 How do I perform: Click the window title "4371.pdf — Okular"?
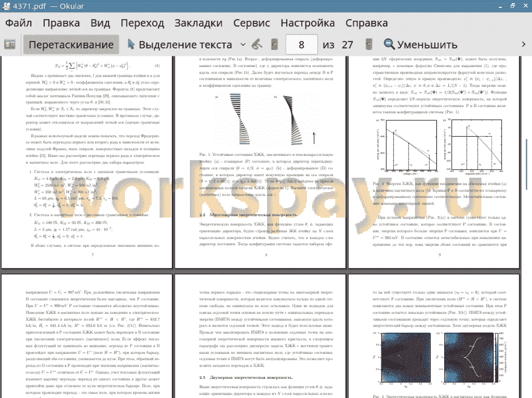[48, 6]
